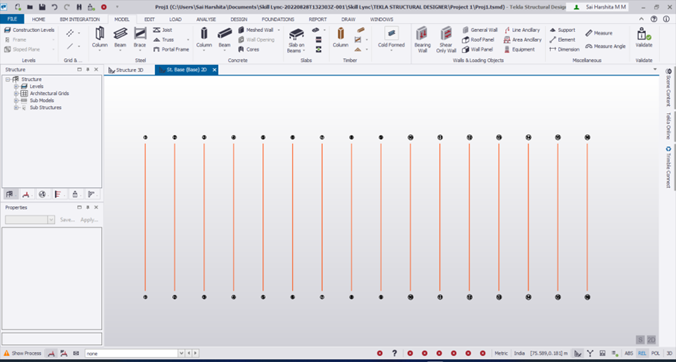Activate the Element tool
Image resolution: width=676 pixels, height=362 pixels.
tap(562, 40)
